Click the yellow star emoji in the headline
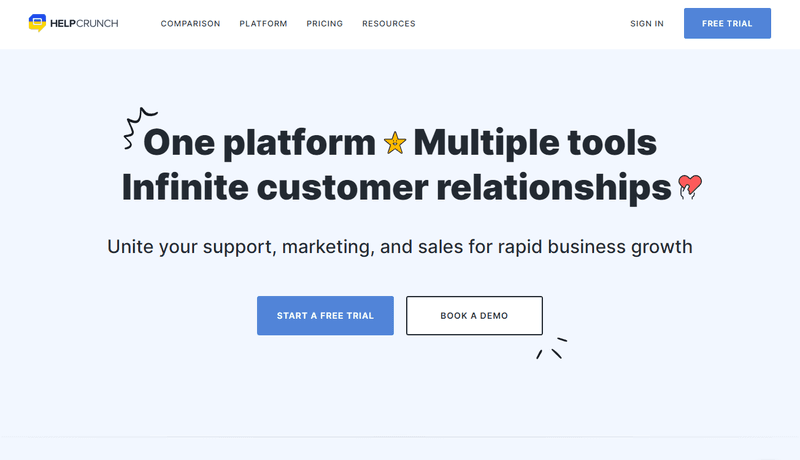Image resolution: width=800 pixels, height=460 pixels. (x=394, y=144)
